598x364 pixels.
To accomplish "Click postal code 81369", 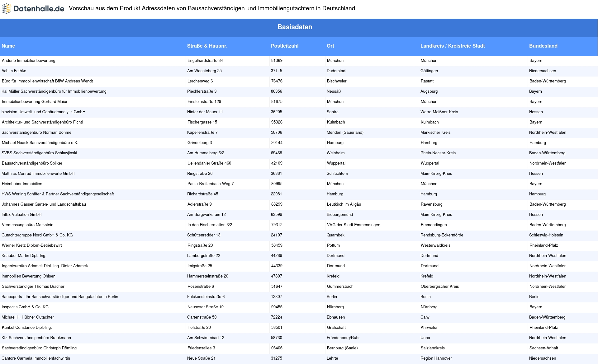I will pos(277,61).
